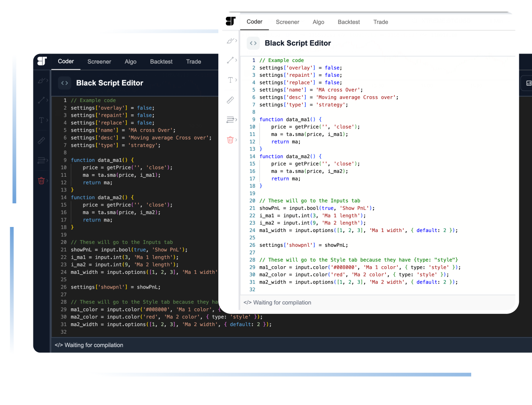Click the code brackets icon in light editor
Screen dimensions: 532x405
[253, 43]
